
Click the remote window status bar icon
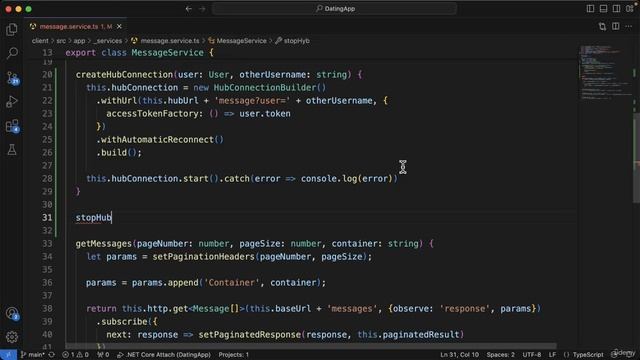pyautogui.click(x=8, y=355)
